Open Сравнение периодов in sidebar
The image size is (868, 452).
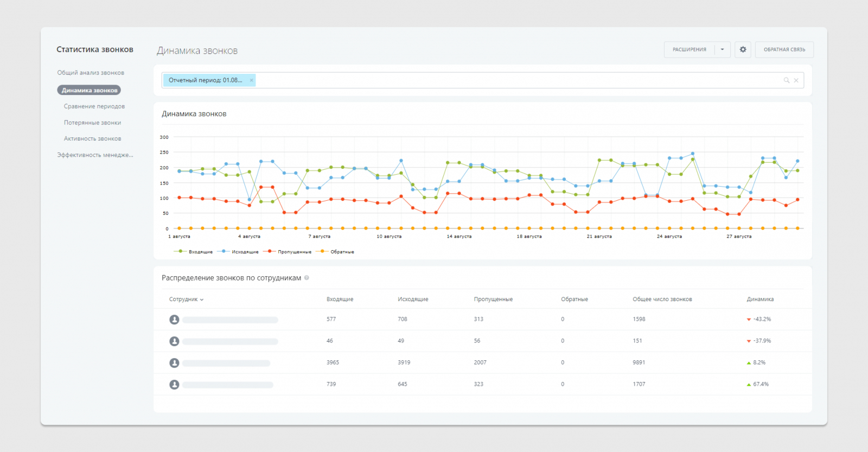(94, 106)
